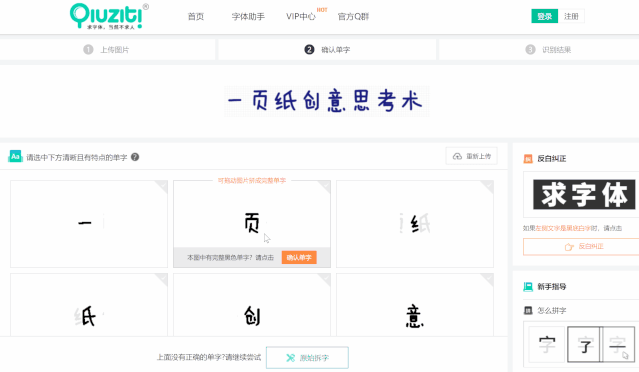Click the 怎么拼字 tutorial illustration
Screen dimensions: 639x372
(581, 344)
